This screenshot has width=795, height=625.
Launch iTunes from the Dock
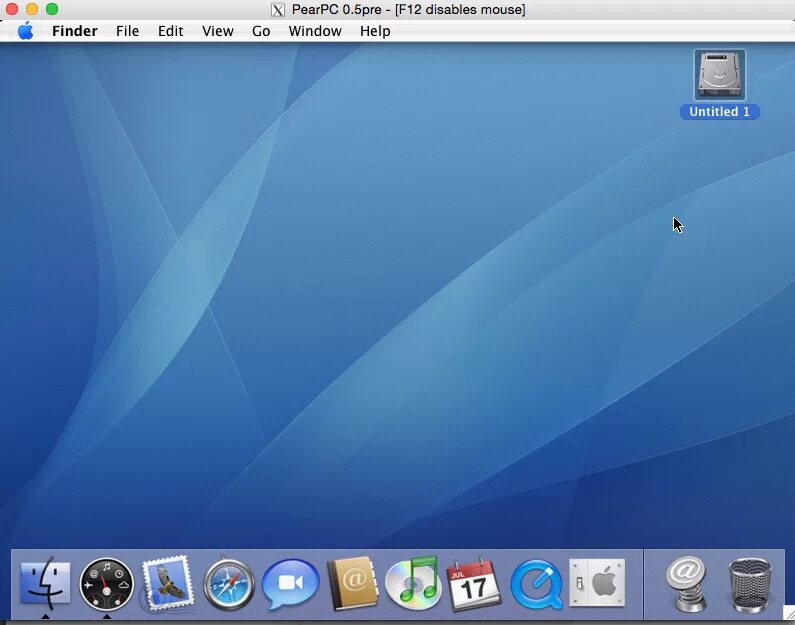[413, 583]
